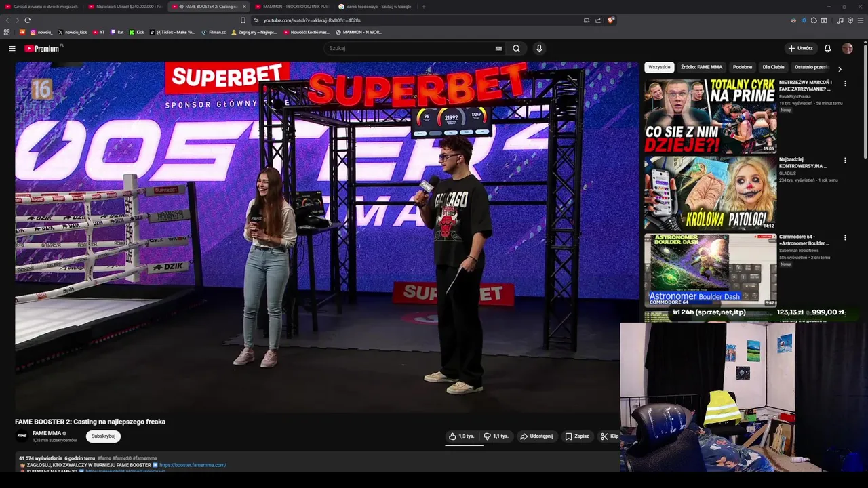
Task: Select the Źródło: FAME MMA chip
Action: point(701,67)
